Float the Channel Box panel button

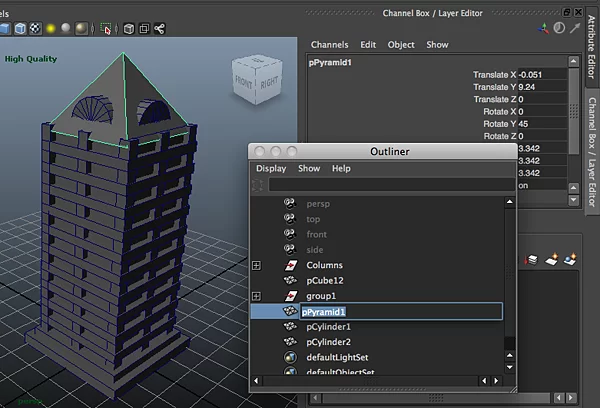click(x=567, y=12)
